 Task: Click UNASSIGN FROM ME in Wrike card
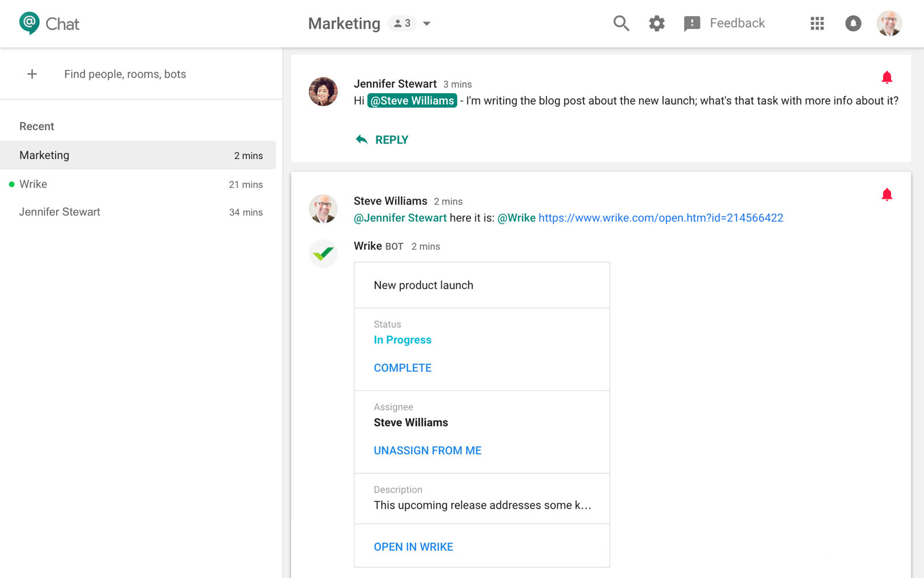(x=427, y=450)
